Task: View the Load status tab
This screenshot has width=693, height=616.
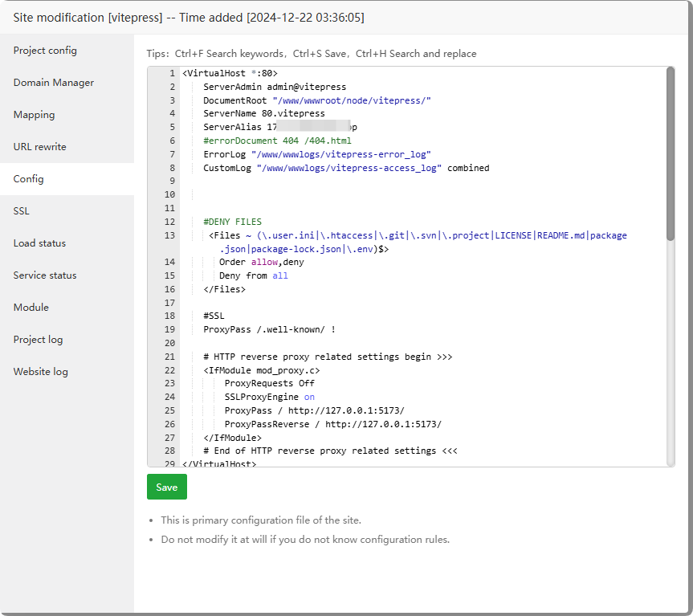Action: click(x=39, y=243)
